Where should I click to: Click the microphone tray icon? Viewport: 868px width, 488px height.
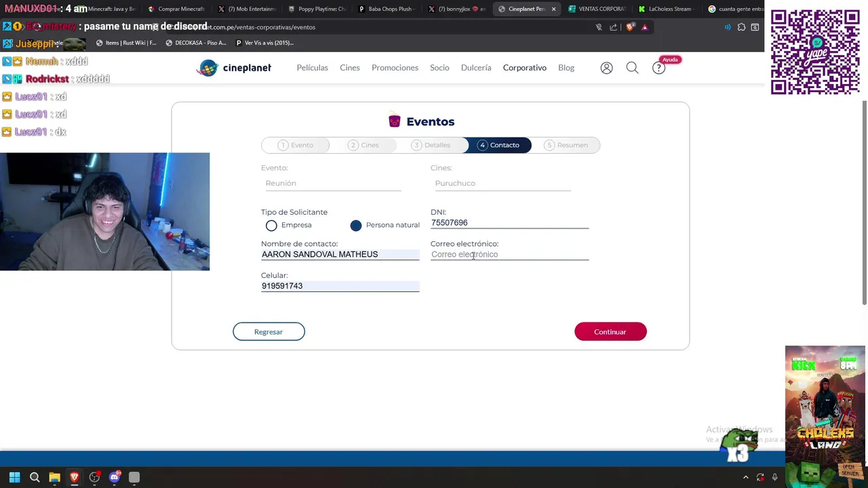point(774,477)
